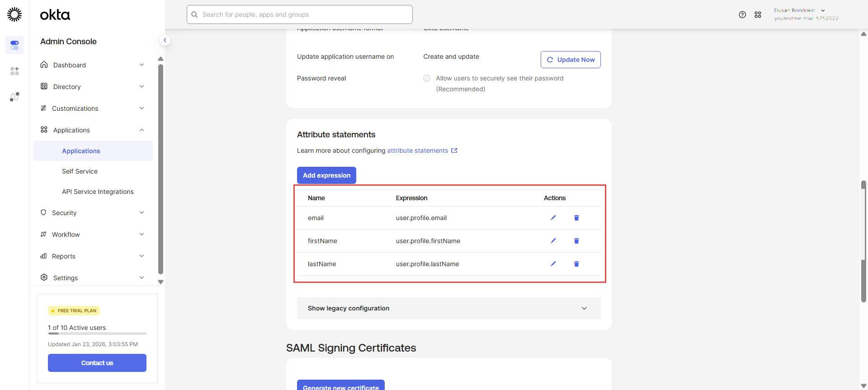Delete the email attribute statement
Viewport: 868px width, 390px height.
(576, 218)
